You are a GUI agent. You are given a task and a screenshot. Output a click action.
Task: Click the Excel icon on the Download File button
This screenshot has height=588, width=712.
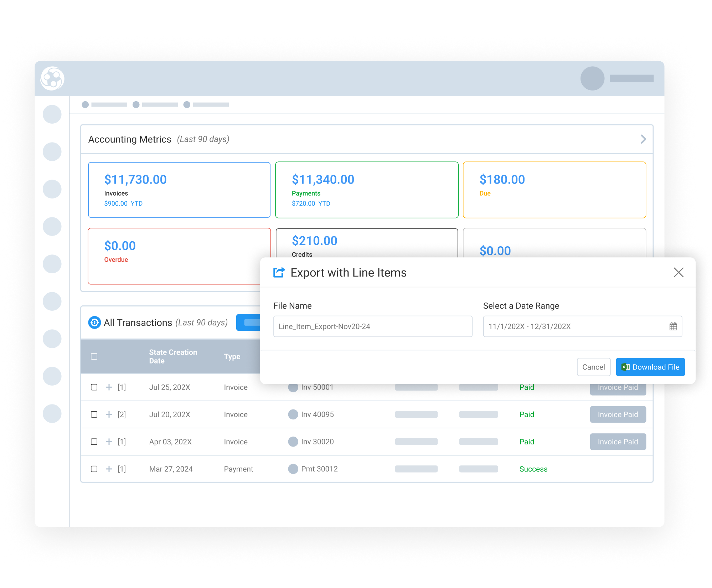(625, 367)
